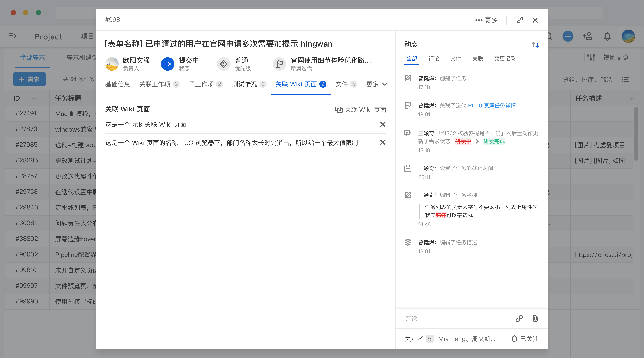Select 全部 activity filter tab
This screenshot has height=358, width=644.
[412, 58]
